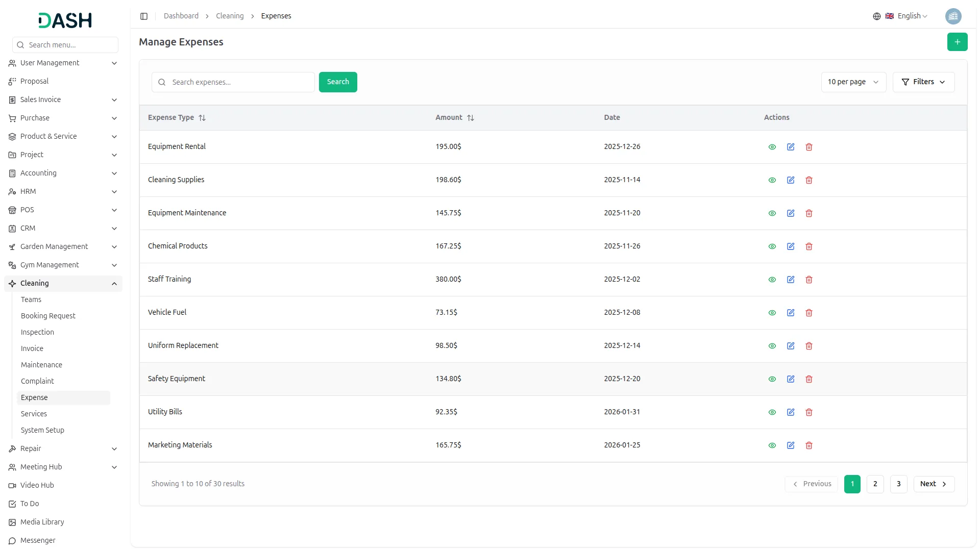980x551 pixels.
Task: Go to System Setup submenu item
Action: [42, 430]
